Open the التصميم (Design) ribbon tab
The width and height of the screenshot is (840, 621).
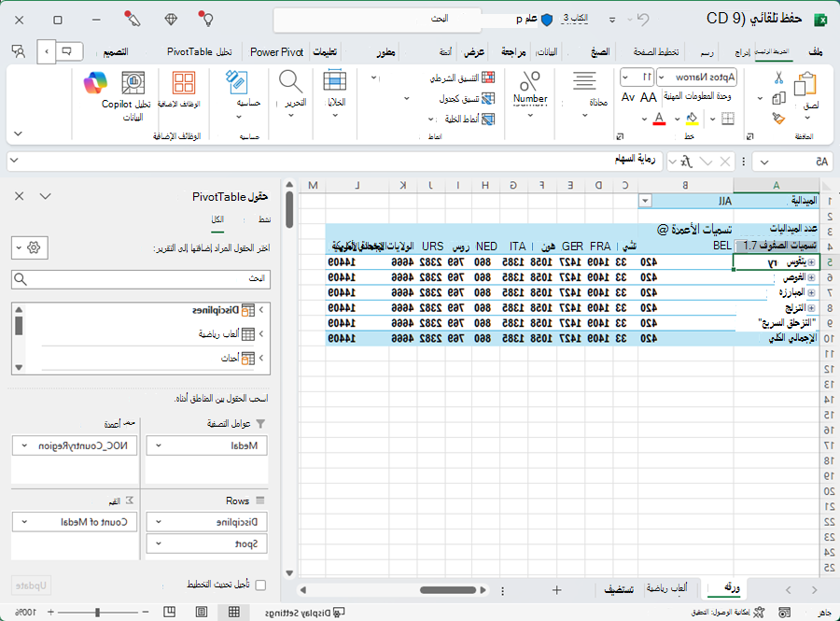tap(116, 52)
